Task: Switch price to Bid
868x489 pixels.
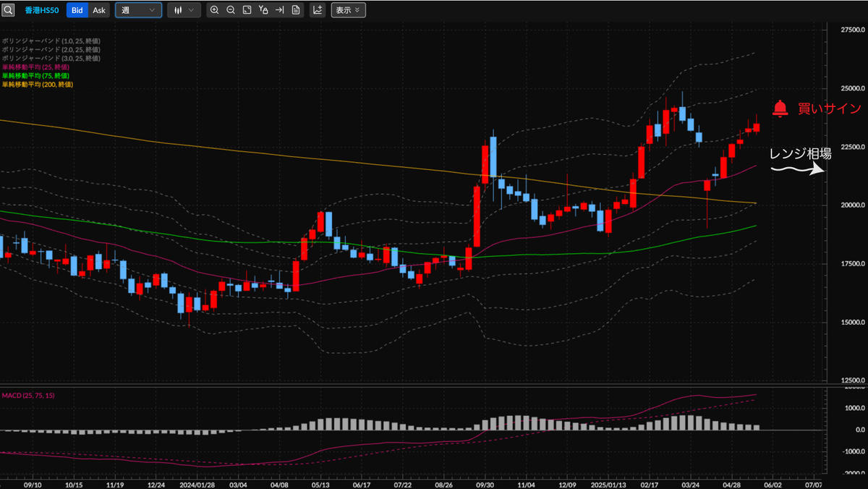Action: pyautogui.click(x=77, y=10)
